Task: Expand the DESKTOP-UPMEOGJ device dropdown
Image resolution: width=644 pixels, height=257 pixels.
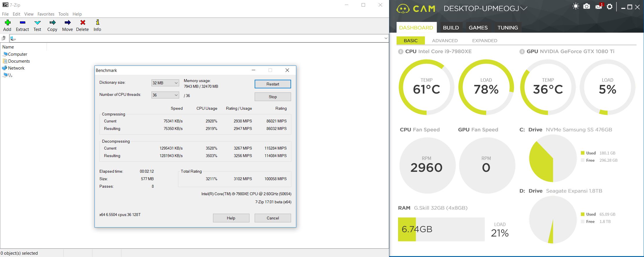Action: point(523,9)
